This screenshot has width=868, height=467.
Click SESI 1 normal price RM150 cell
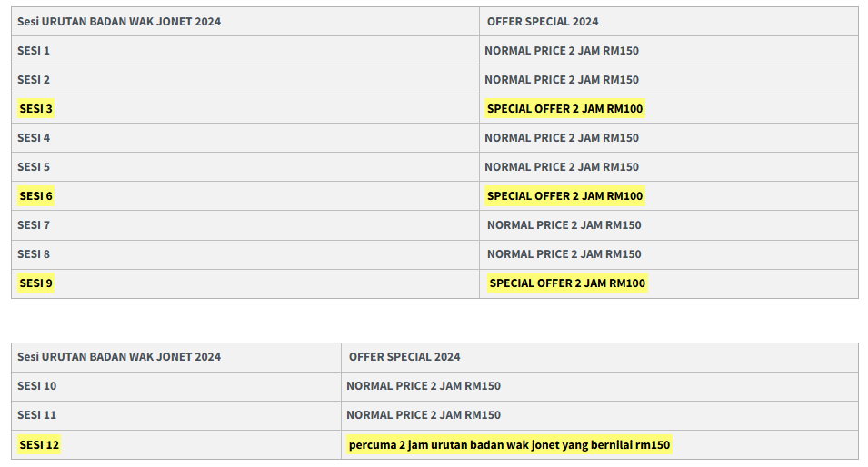pos(562,51)
